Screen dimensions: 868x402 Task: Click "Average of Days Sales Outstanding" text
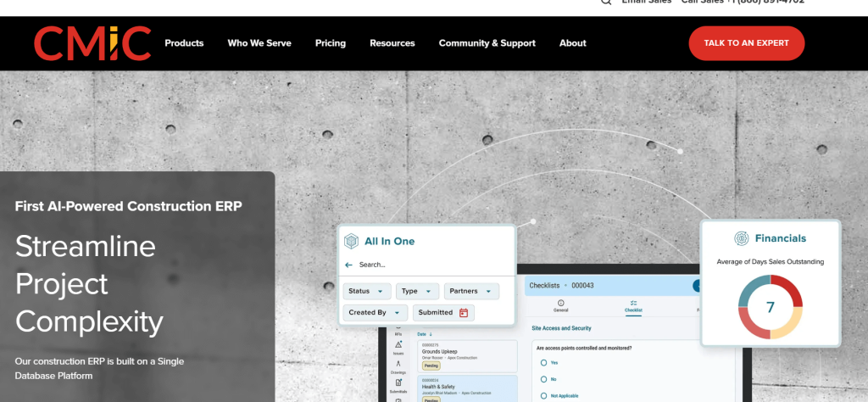pos(771,262)
